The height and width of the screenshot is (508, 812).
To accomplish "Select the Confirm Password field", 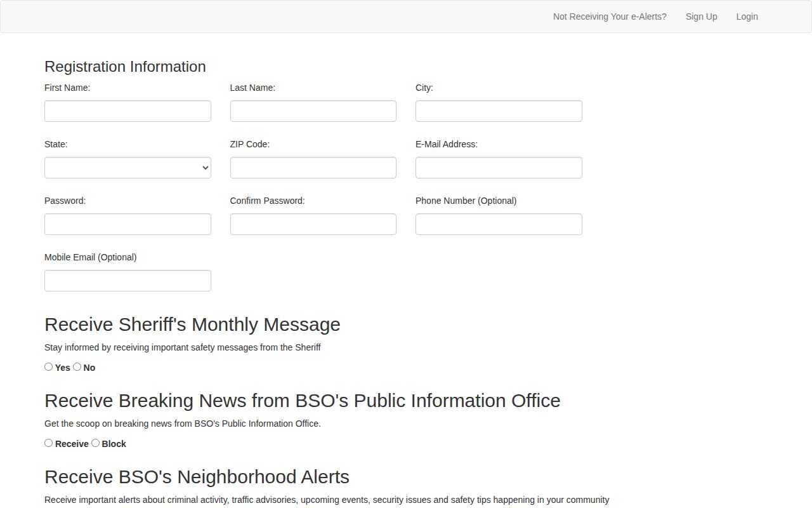I will 313,224.
